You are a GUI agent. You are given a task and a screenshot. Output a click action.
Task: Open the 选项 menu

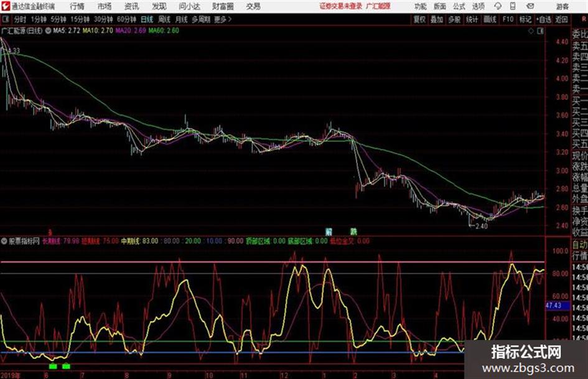pos(478,6)
